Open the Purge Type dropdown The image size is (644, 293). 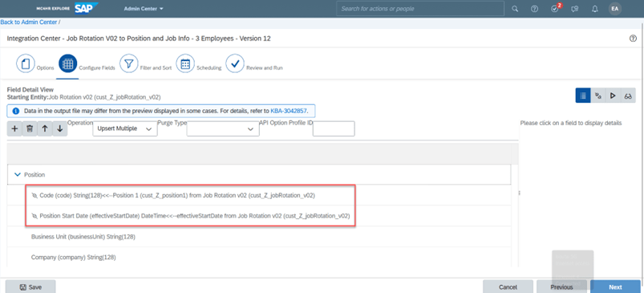tap(223, 128)
